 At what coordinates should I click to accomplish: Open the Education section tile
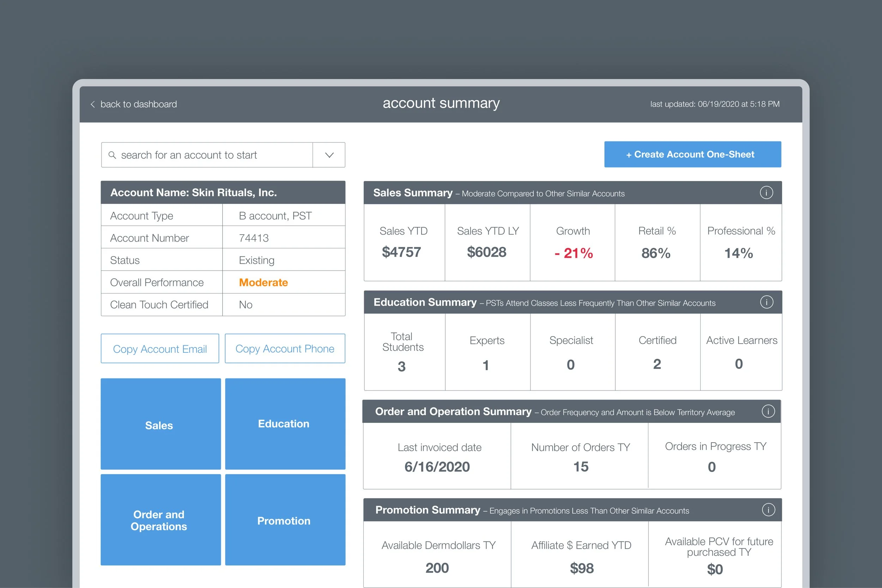[285, 424]
